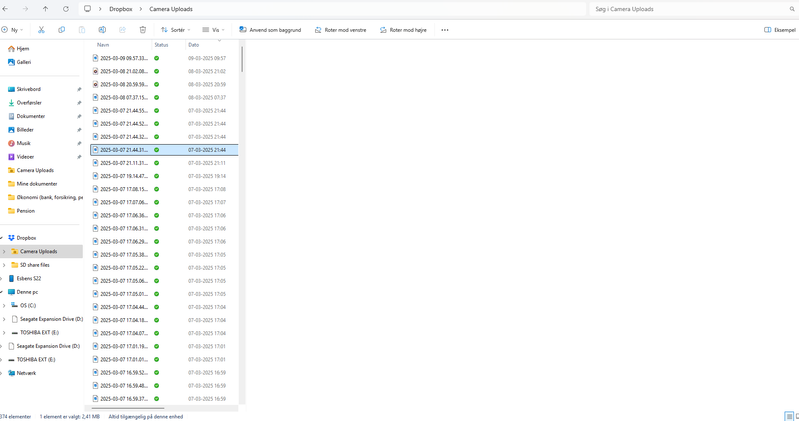Select Dropbox in the address breadcrumb
The image size is (799, 421).
tap(120, 9)
